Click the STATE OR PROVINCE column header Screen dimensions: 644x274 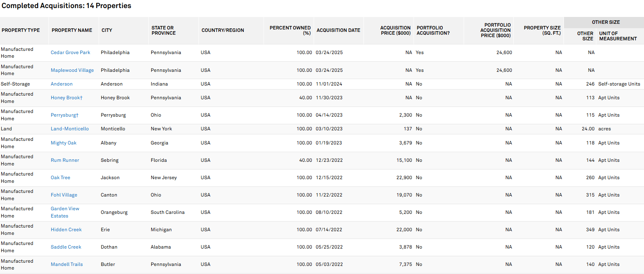point(164,30)
